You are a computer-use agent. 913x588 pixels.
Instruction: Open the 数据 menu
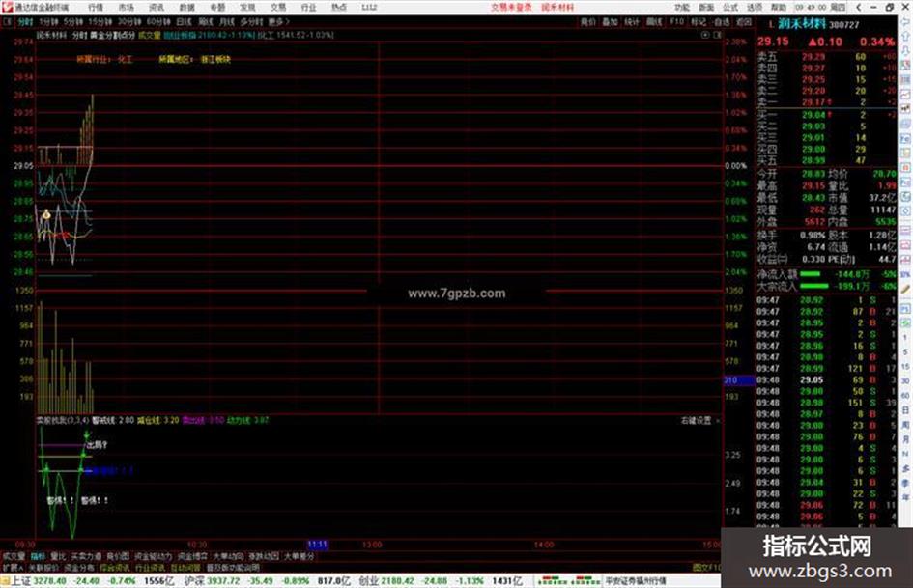pos(186,7)
